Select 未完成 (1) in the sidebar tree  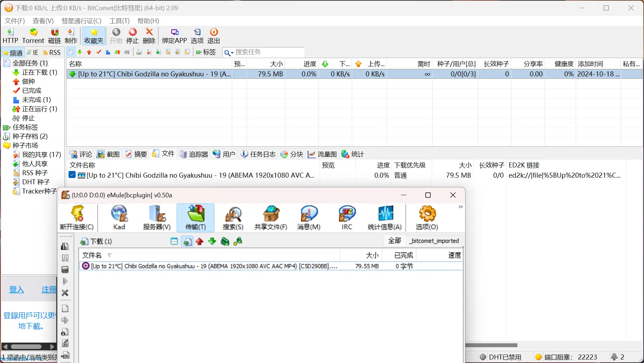(x=32, y=100)
